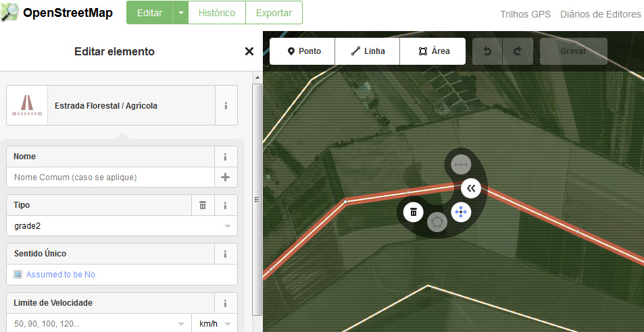Click the Move radial menu icon
Image resolution: width=644 pixels, height=332 pixels.
point(461,212)
